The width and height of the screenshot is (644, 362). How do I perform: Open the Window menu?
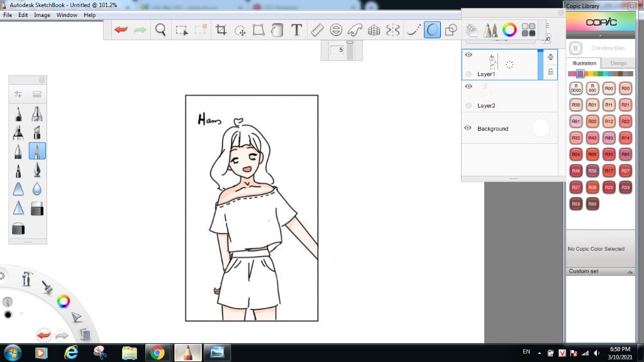pyautogui.click(x=67, y=15)
